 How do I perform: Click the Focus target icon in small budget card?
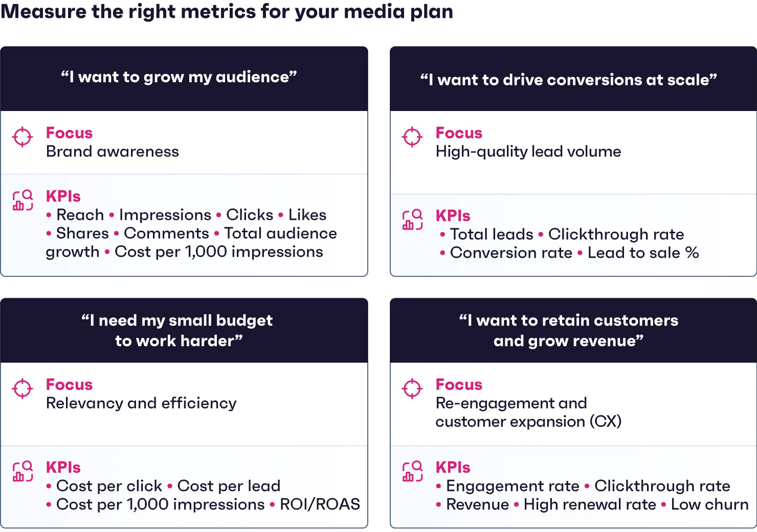pyautogui.click(x=23, y=389)
